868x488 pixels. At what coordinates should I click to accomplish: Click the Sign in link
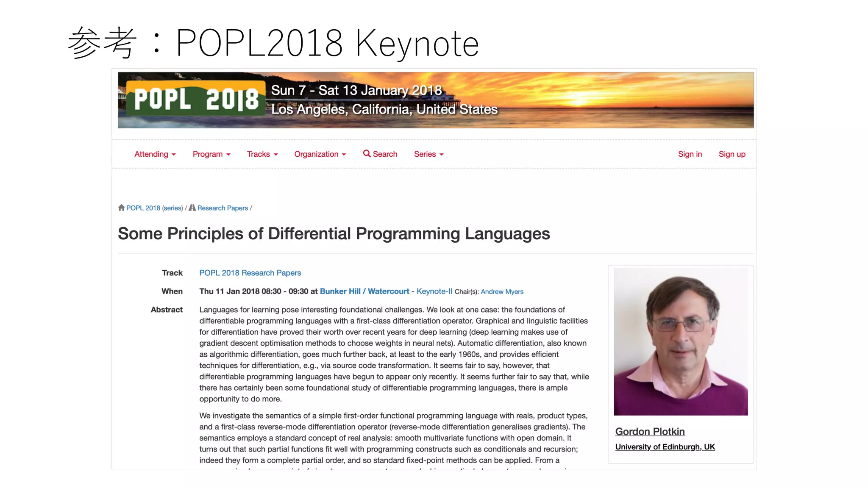click(x=690, y=154)
